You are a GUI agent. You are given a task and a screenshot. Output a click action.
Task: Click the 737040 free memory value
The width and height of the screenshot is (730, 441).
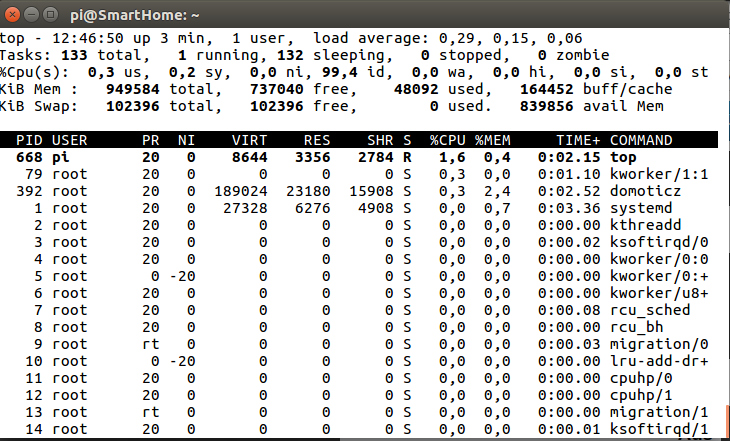277,89
